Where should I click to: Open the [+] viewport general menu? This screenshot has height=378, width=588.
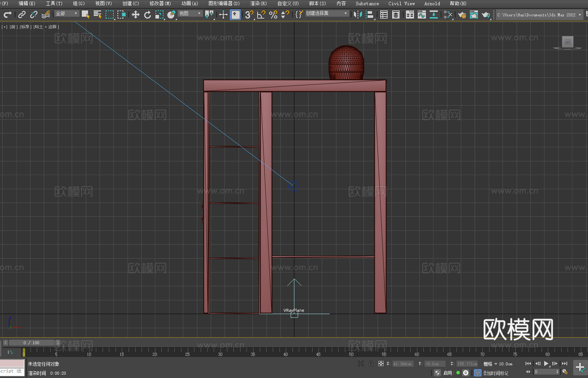click(x=4, y=27)
